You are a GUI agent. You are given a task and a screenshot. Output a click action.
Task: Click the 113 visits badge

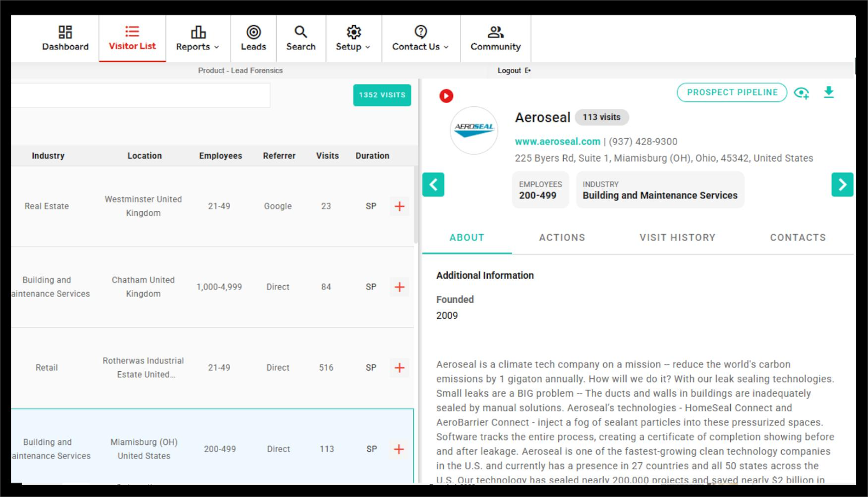602,117
